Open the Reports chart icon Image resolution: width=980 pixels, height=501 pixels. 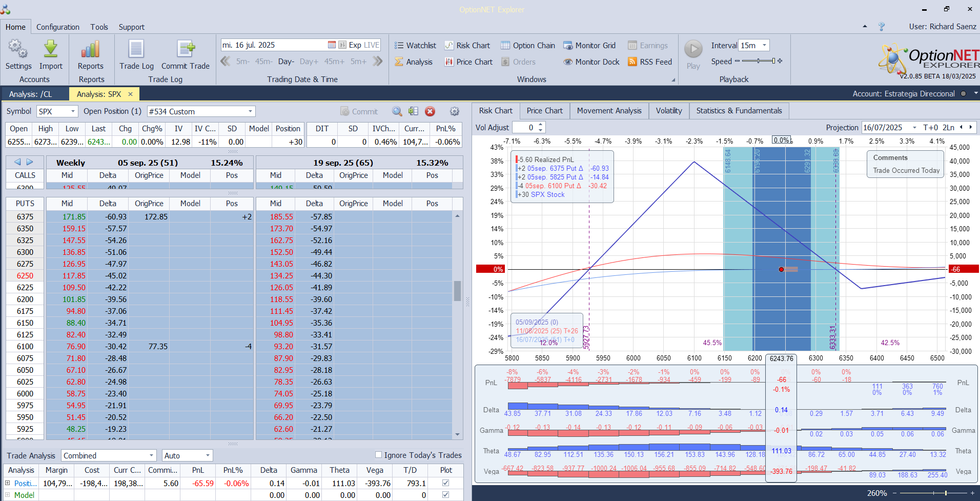[x=90, y=54]
